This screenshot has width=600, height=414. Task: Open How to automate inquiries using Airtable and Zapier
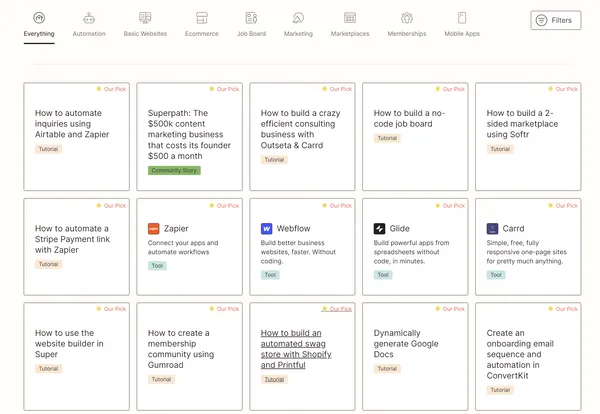[72, 124]
